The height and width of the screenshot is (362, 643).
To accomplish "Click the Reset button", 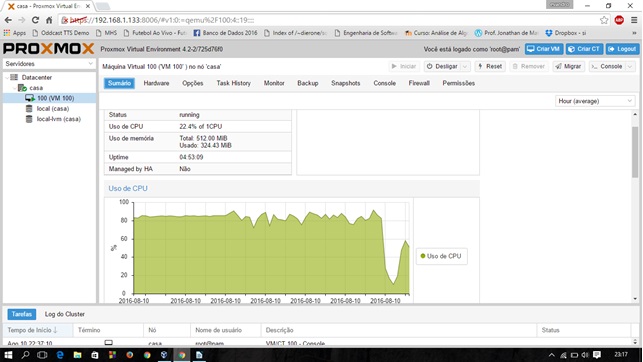I will (490, 66).
